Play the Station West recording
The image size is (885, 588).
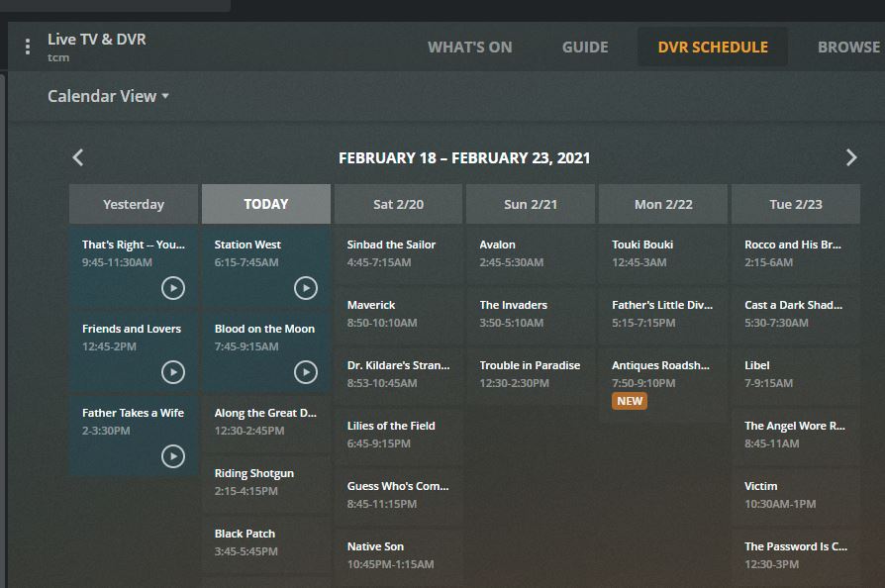coord(306,288)
